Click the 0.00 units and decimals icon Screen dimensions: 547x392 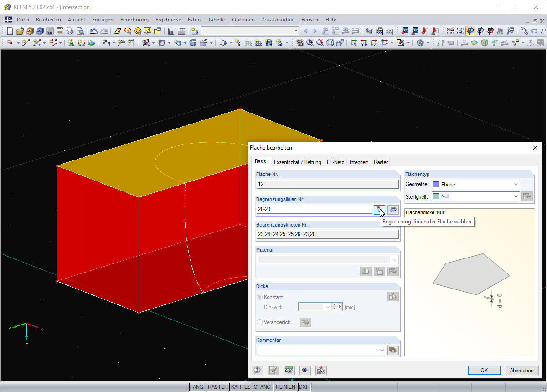(x=289, y=370)
